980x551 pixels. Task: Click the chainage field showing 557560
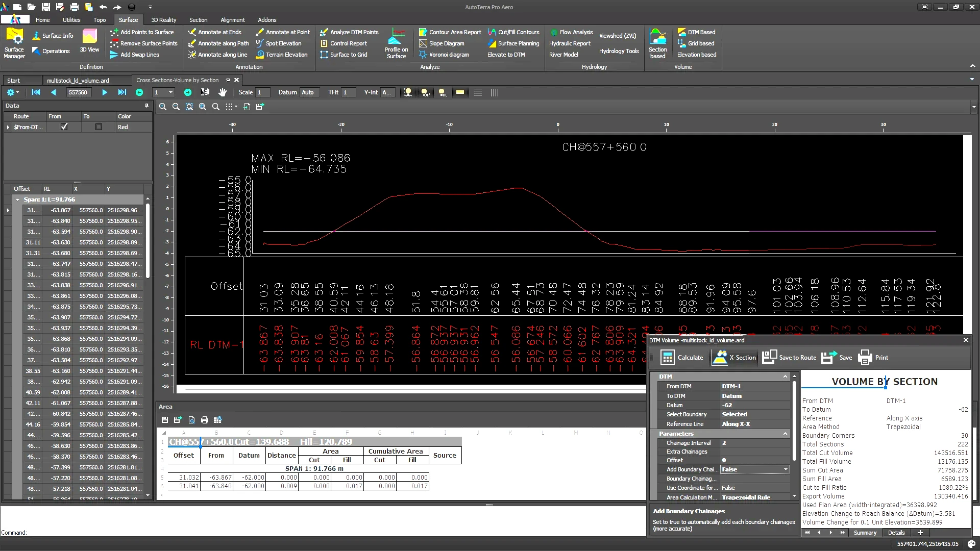tap(78, 92)
